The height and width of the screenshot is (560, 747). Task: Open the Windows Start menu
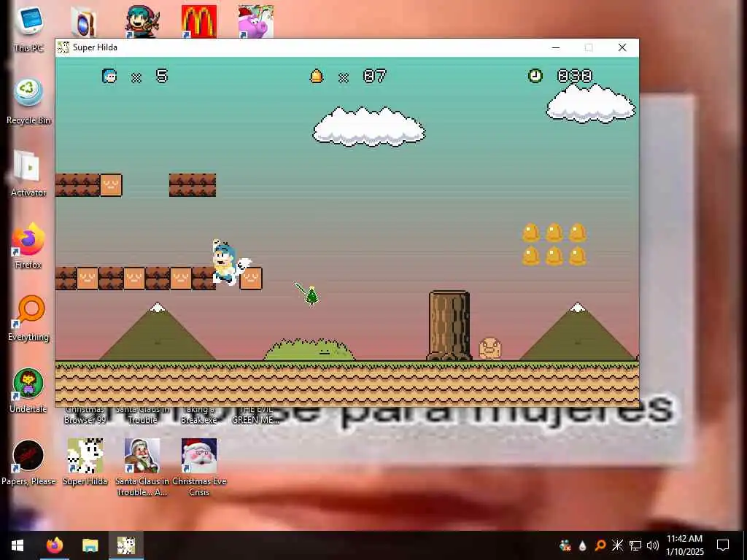pyautogui.click(x=18, y=545)
